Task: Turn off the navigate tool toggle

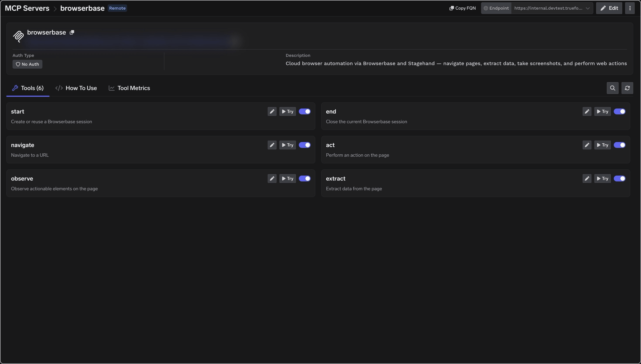Action: tap(305, 145)
